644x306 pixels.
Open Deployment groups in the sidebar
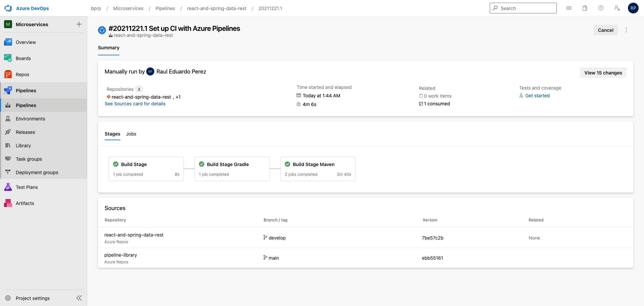tap(44, 172)
